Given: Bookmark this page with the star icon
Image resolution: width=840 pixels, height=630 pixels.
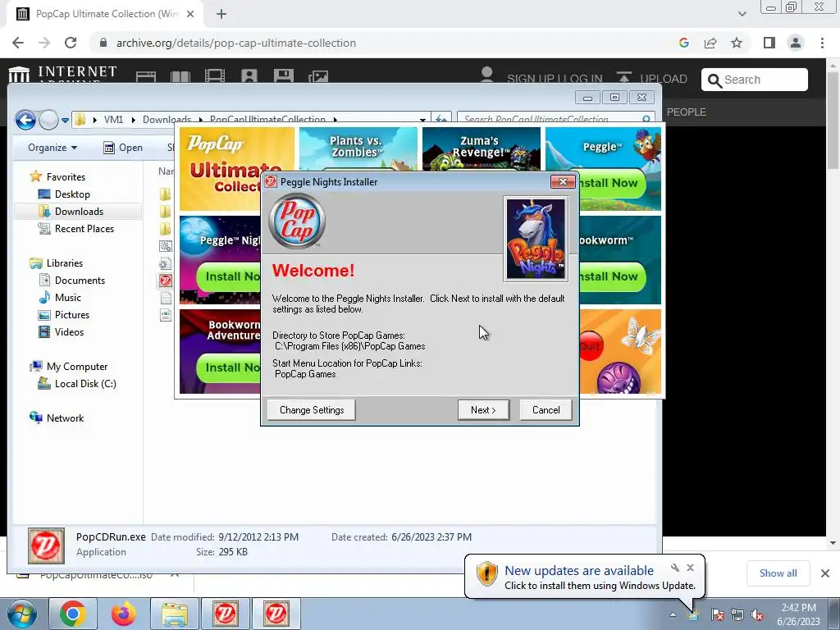Looking at the screenshot, I should tap(737, 43).
